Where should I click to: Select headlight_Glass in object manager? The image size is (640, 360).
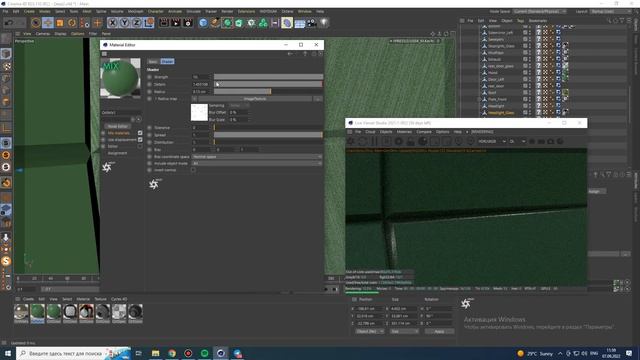coord(501,113)
